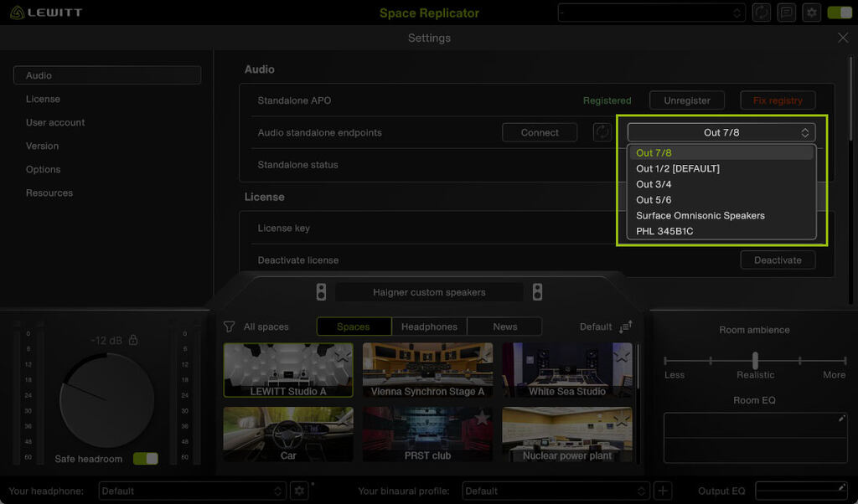Click left speaker icon beside Haigner speakers
The height and width of the screenshot is (504, 858).
coord(321,292)
